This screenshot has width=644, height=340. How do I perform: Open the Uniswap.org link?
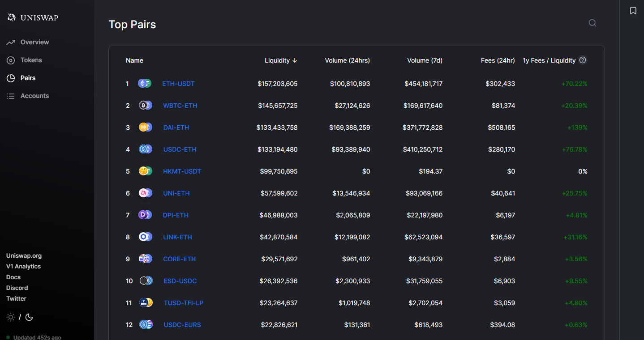24,256
